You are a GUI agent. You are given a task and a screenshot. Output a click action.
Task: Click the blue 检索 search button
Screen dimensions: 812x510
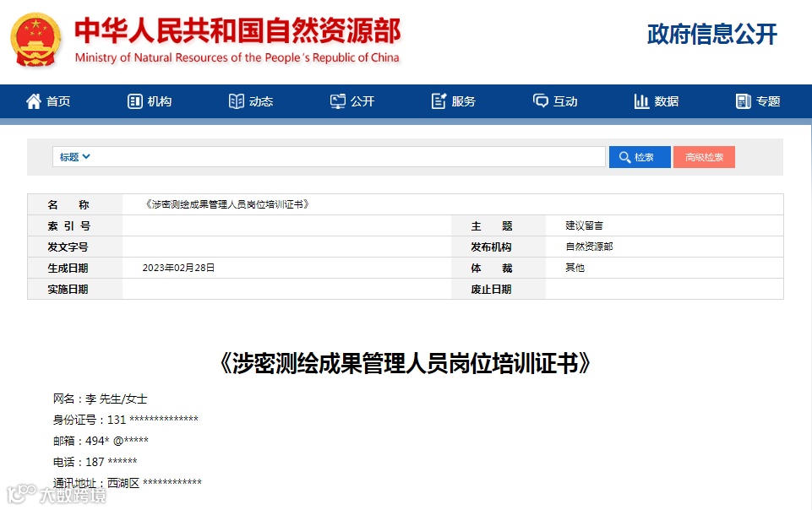pyautogui.click(x=640, y=157)
